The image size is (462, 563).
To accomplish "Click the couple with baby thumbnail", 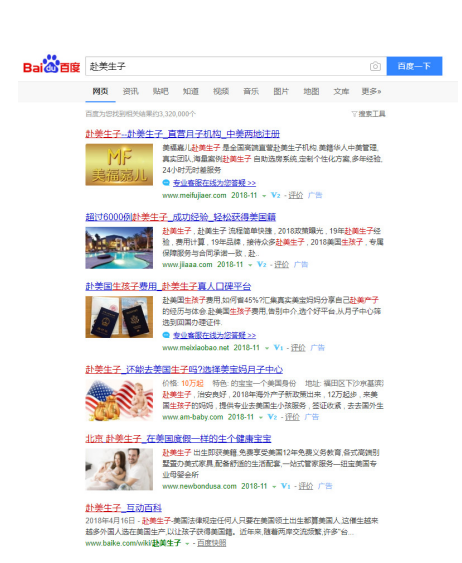I will coord(119,469).
